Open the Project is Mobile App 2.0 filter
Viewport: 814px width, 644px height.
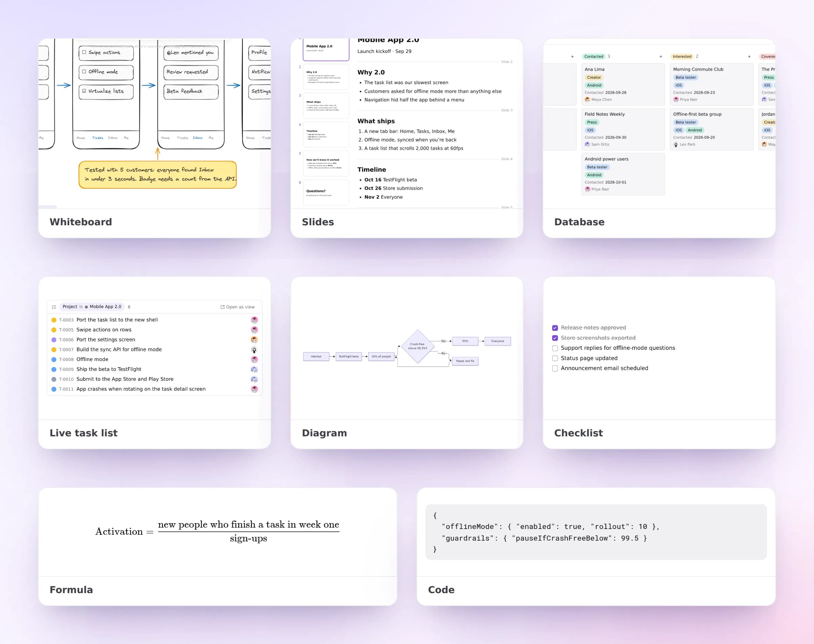click(x=92, y=307)
